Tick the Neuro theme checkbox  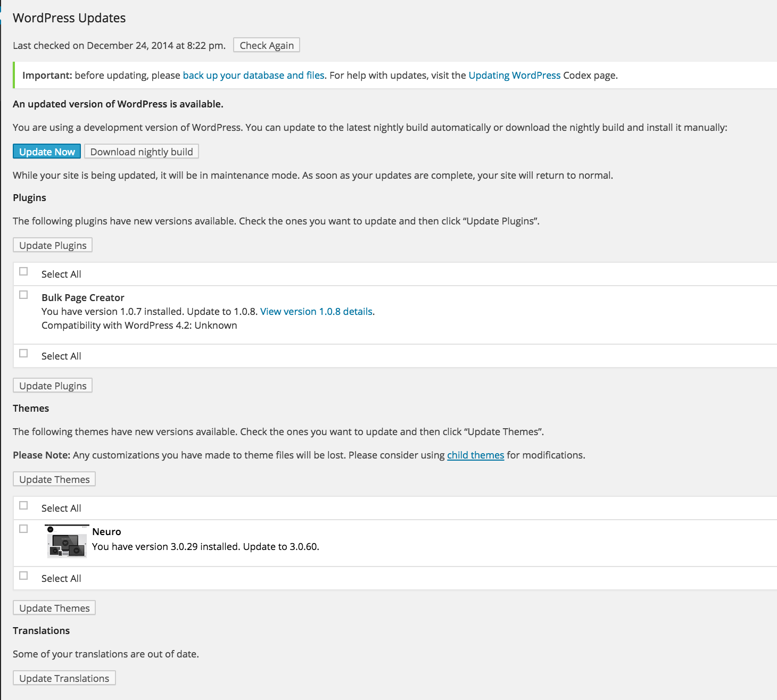[x=23, y=529]
